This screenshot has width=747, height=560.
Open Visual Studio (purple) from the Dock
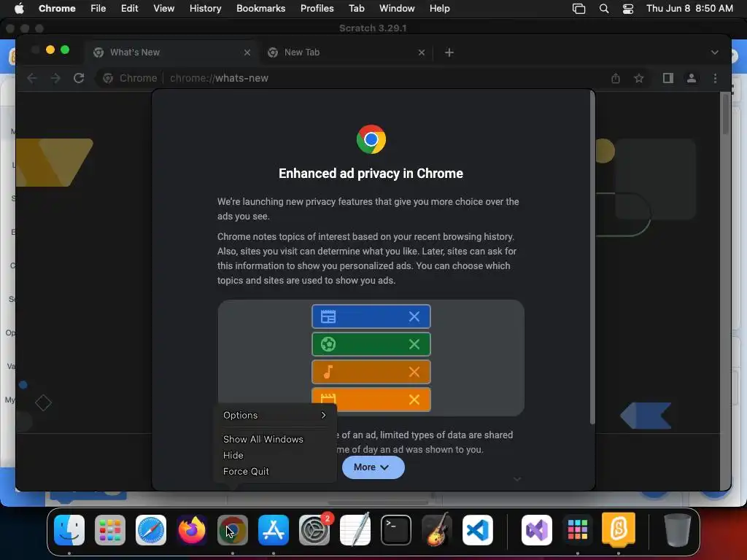pos(537,529)
